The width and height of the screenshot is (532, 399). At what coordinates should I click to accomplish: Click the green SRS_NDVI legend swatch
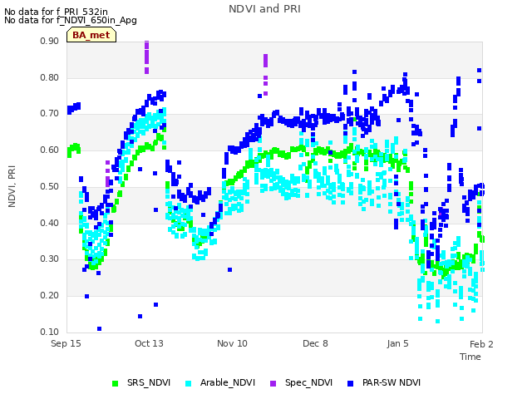click(x=115, y=383)
